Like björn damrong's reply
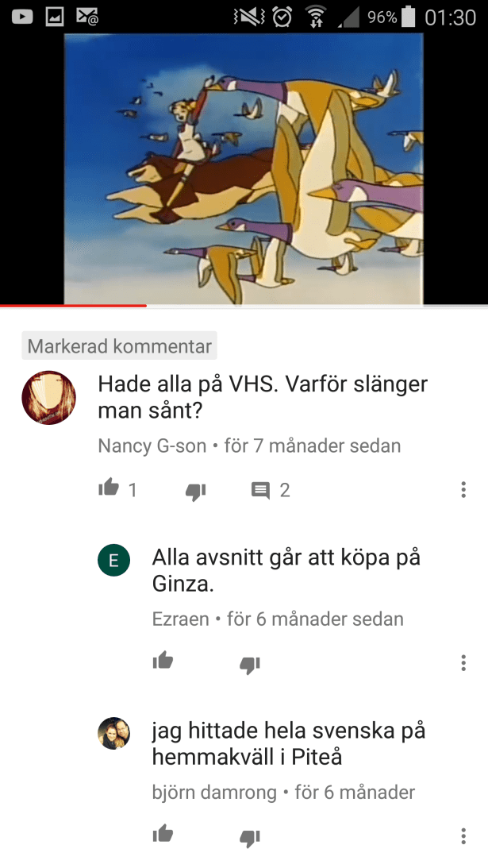The width and height of the screenshot is (488, 868). tap(163, 834)
